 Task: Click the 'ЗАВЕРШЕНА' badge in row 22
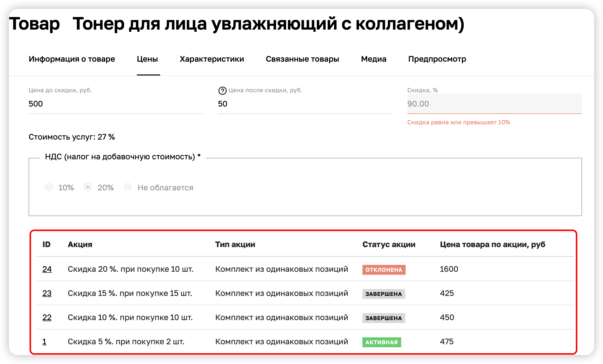(384, 318)
